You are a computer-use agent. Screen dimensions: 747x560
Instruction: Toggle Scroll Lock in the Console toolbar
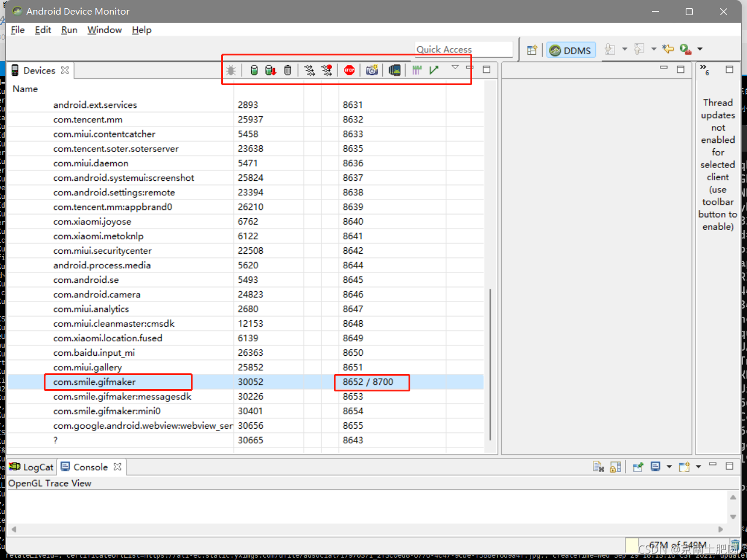615,467
